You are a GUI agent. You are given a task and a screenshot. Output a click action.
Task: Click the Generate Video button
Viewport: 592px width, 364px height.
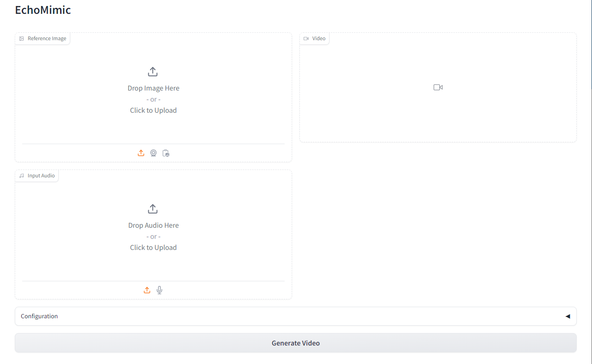[296, 343]
